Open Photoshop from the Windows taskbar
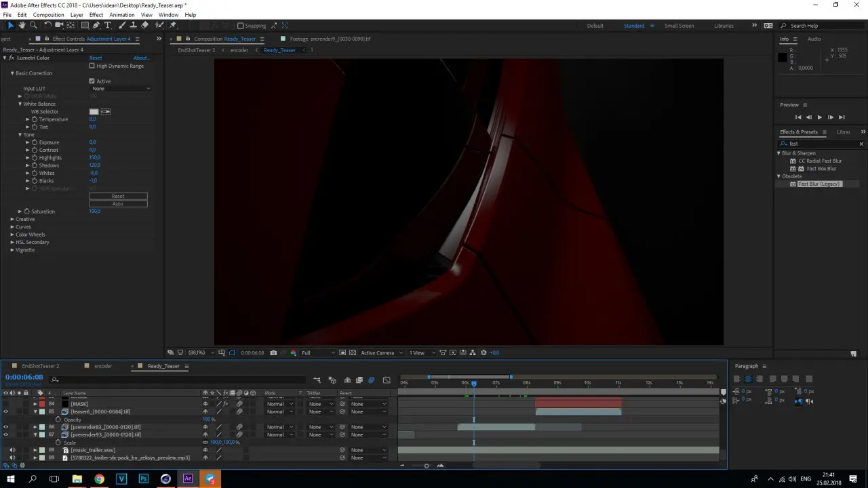Image resolution: width=868 pixels, height=488 pixels. point(144,479)
